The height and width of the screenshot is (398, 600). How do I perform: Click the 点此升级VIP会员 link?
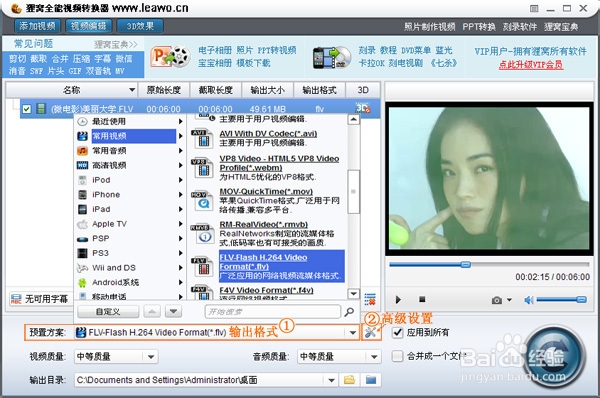point(531,65)
